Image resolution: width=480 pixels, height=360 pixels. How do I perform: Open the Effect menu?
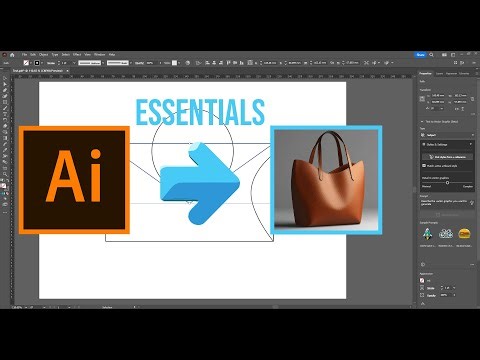pos(77,54)
